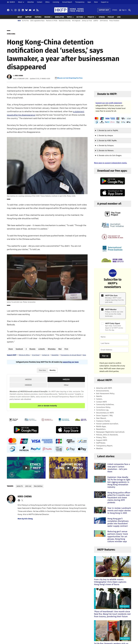The image size is (138, 644).
Task: Click Google Play badge below donation box
Action: [26, 430]
